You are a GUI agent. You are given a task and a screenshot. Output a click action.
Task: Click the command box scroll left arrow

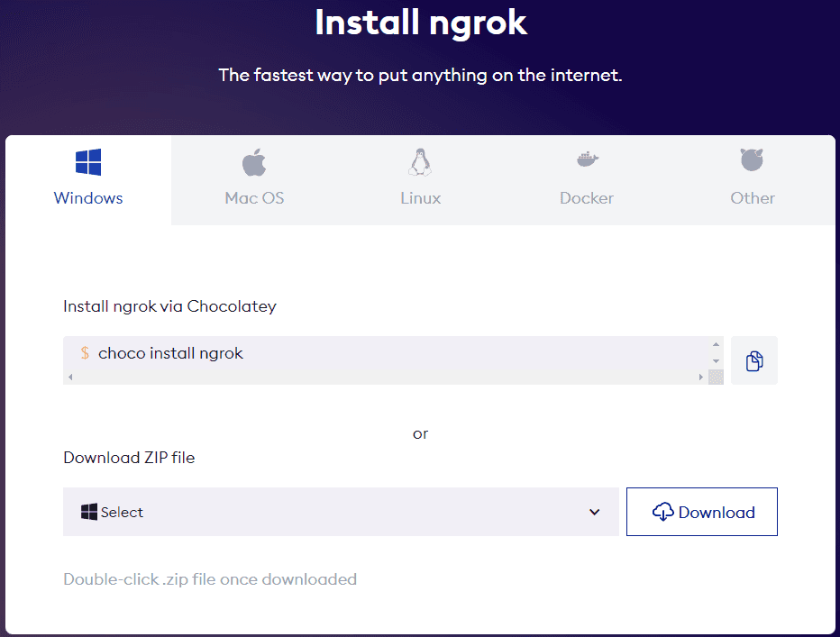coord(70,378)
